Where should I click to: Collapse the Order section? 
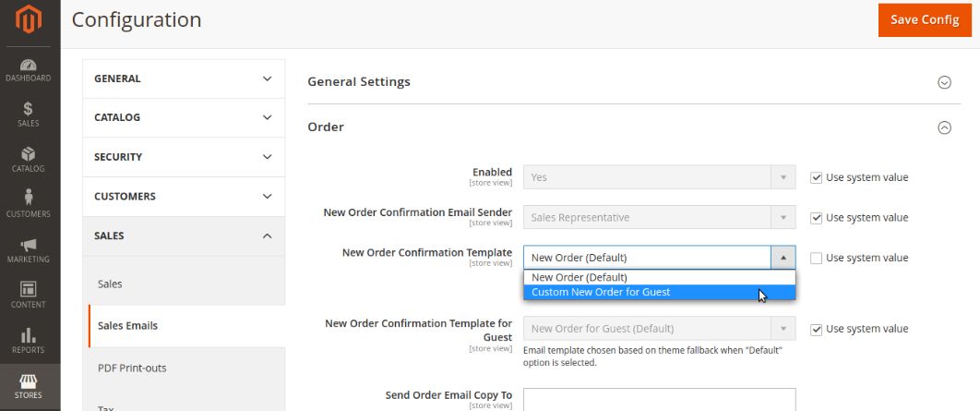[x=944, y=128]
